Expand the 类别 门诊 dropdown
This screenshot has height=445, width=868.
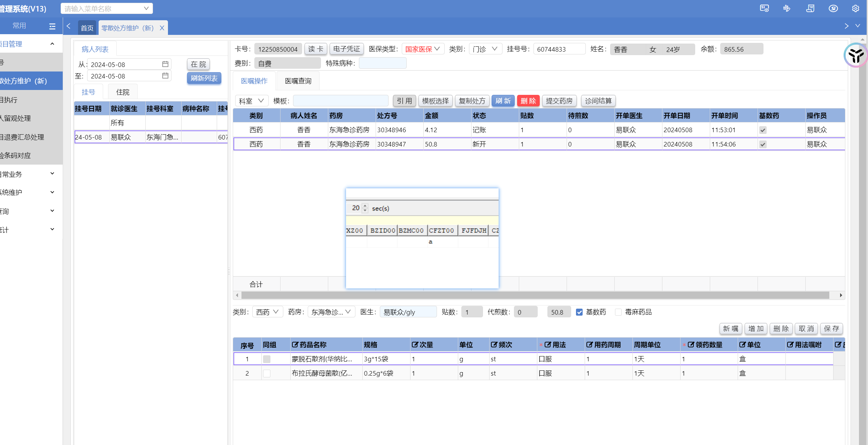(x=485, y=49)
